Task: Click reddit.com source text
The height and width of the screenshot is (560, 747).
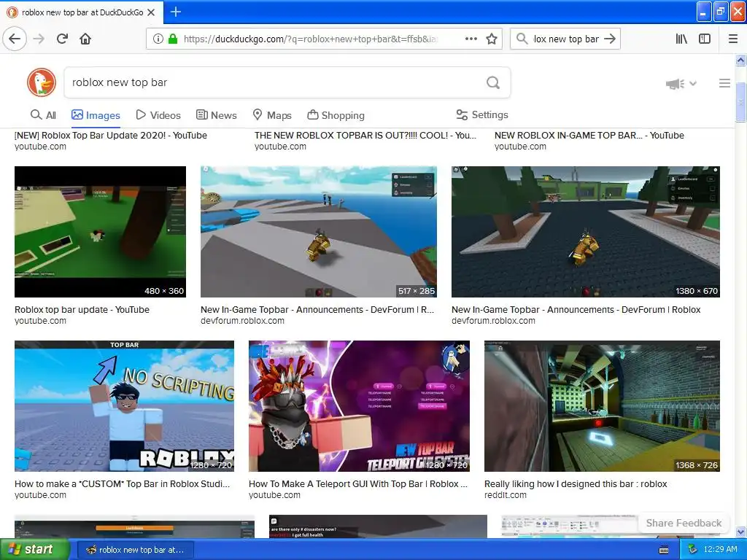Action: 506,495
